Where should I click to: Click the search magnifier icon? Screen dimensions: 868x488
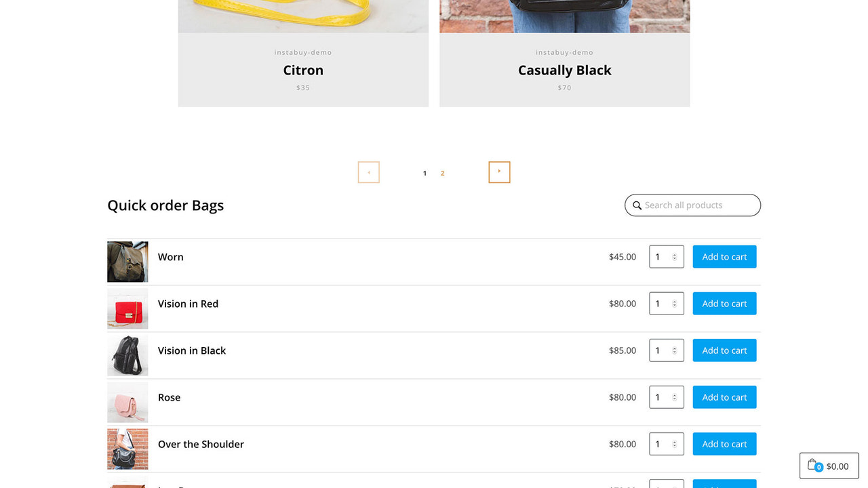637,205
